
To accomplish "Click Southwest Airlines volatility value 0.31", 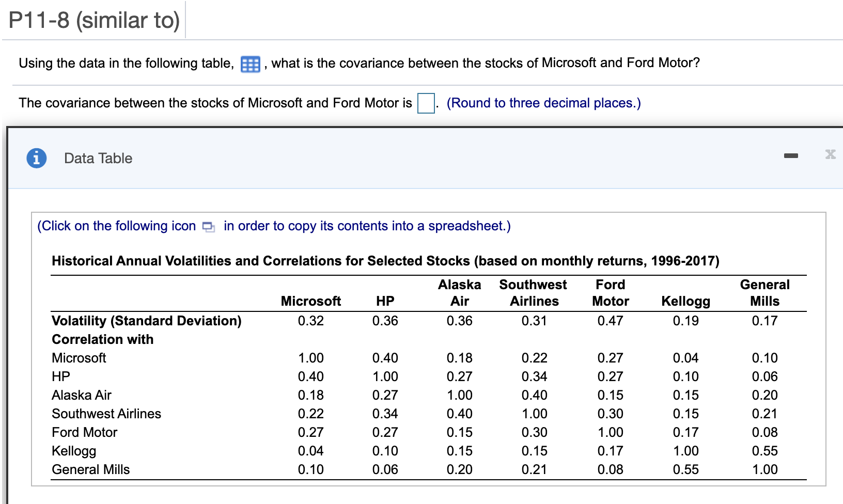I will [534, 321].
